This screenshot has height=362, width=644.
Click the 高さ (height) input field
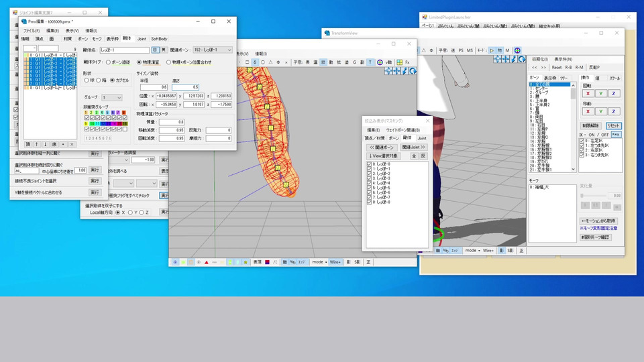tap(185, 87)
